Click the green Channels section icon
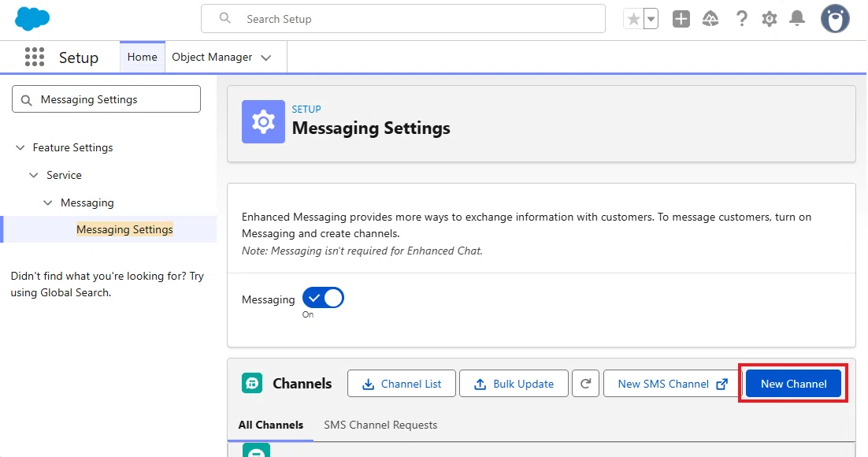Image resolution: width=868 pixels, height=457 pixels. pyautogui.click(x=252, y=383)
